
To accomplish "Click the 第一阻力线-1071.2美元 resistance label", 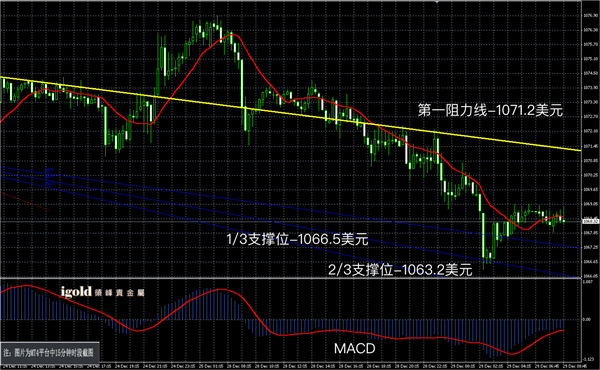I will (490, 110).
